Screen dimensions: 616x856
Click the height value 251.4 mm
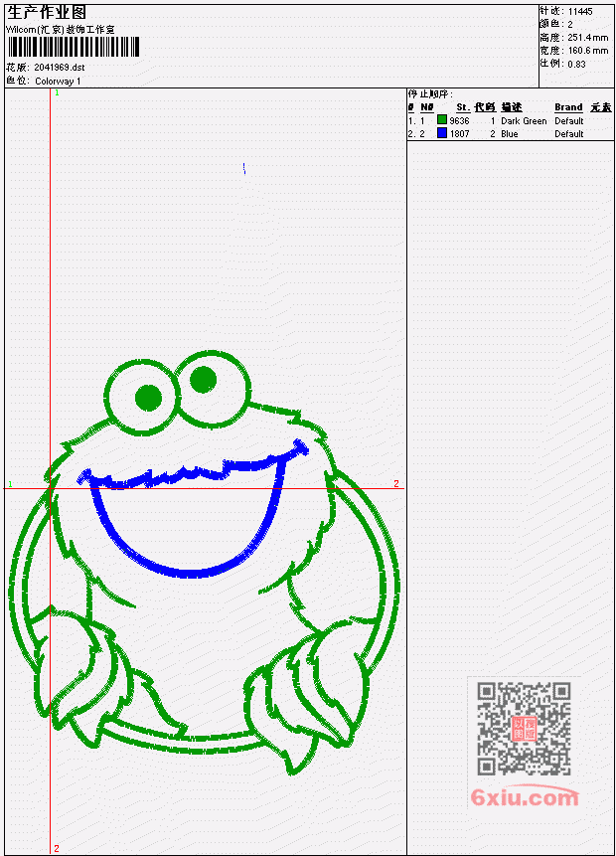point(588,38)
